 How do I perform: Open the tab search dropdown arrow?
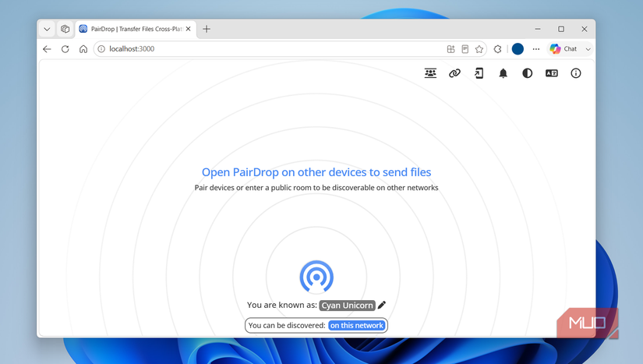[x=47, y=29]
